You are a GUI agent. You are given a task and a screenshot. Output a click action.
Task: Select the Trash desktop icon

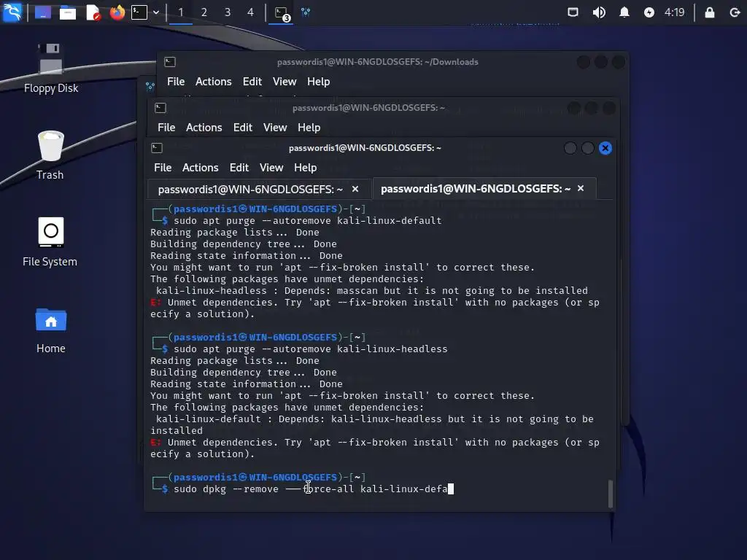[50, 155]
